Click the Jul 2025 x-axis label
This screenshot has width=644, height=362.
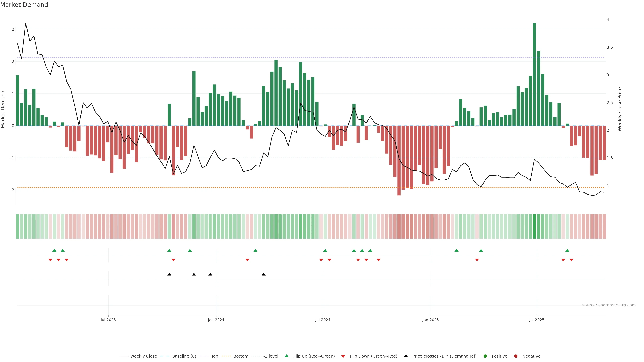[x=536, y=320]
